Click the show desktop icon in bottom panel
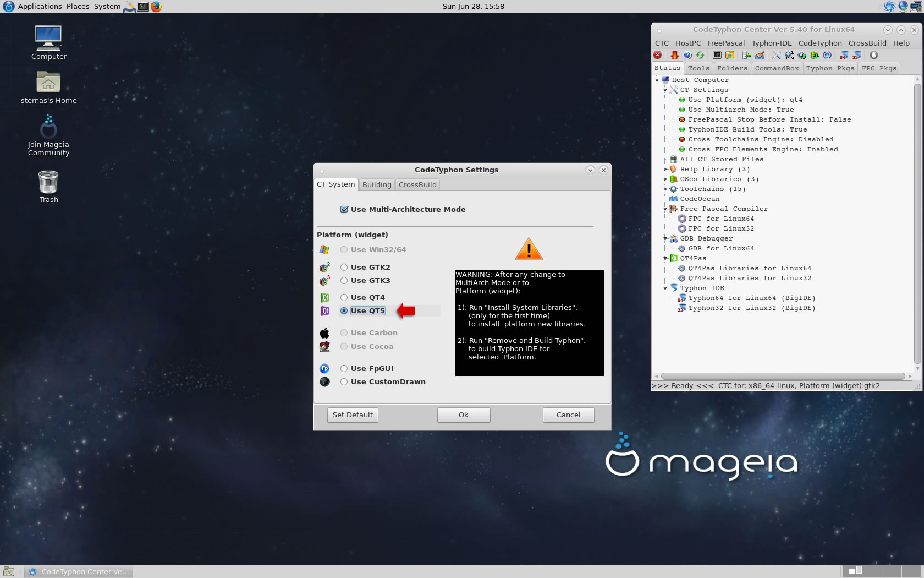 tap(9, 571)
